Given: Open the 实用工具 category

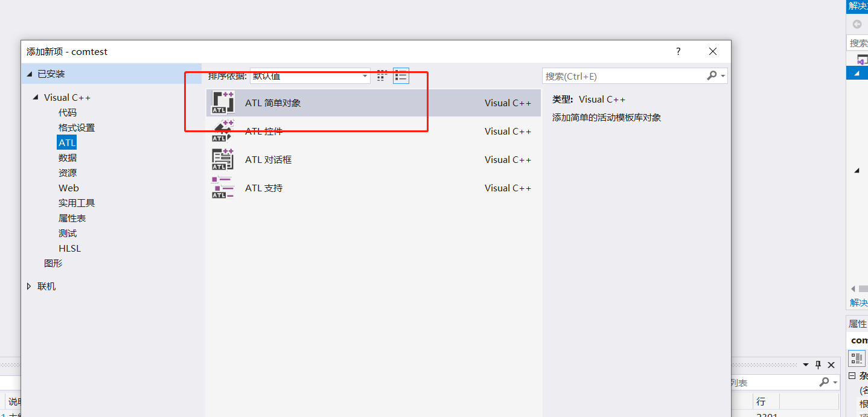Looking at the screenshot, I should pyautogui.click(x=77, y=203).
